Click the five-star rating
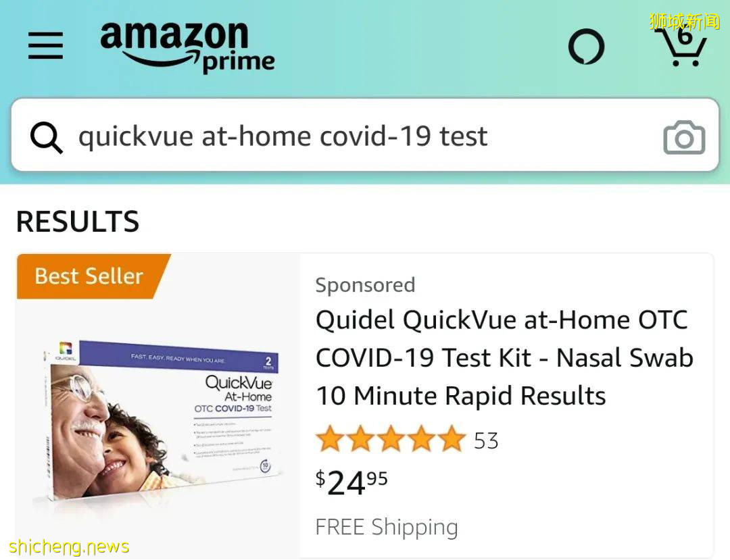730x560 pixels. click(x=391, y=440)
